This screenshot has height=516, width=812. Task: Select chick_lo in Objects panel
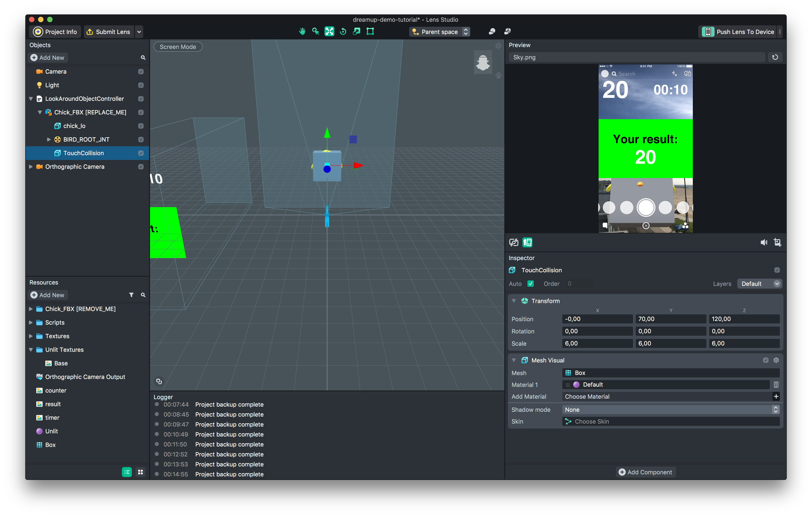[74, 126]
